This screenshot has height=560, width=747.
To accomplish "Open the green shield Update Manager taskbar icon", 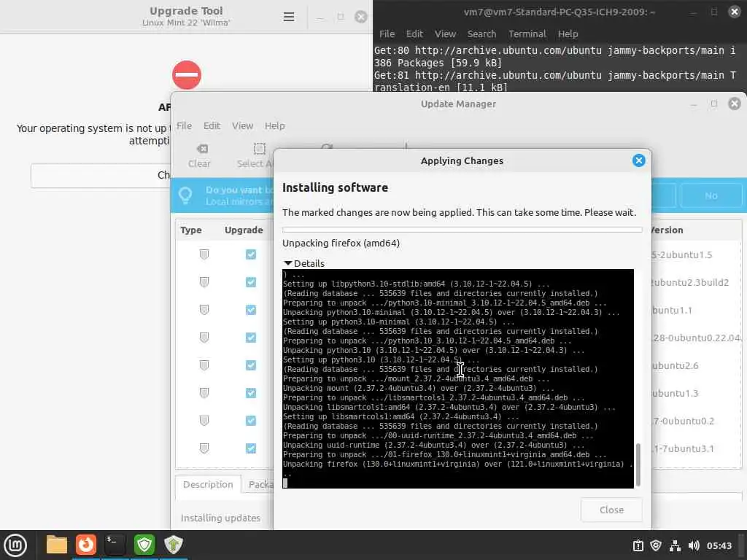I will click(x=144, y=545).
